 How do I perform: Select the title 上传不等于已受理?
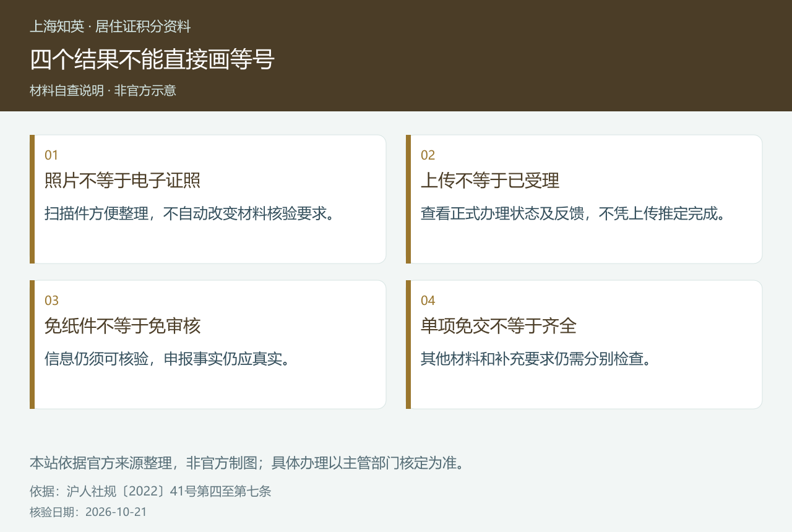pyautogui.click(x=490, y=181)
